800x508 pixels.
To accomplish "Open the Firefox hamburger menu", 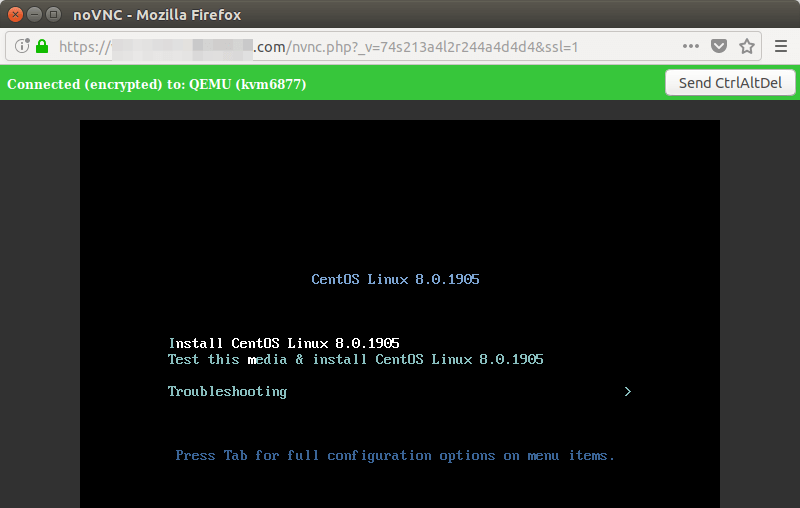I will click(x=781, y=47).
